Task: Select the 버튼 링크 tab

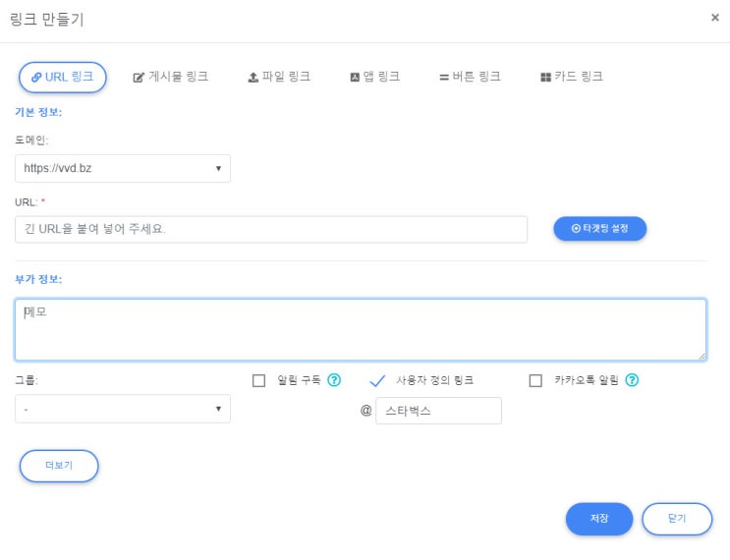Action: click(470, 77)
